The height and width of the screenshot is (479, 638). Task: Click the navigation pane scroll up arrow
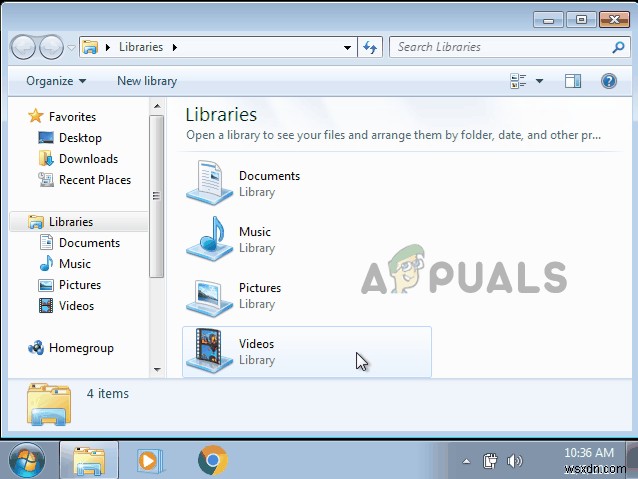tap(157, 106)
